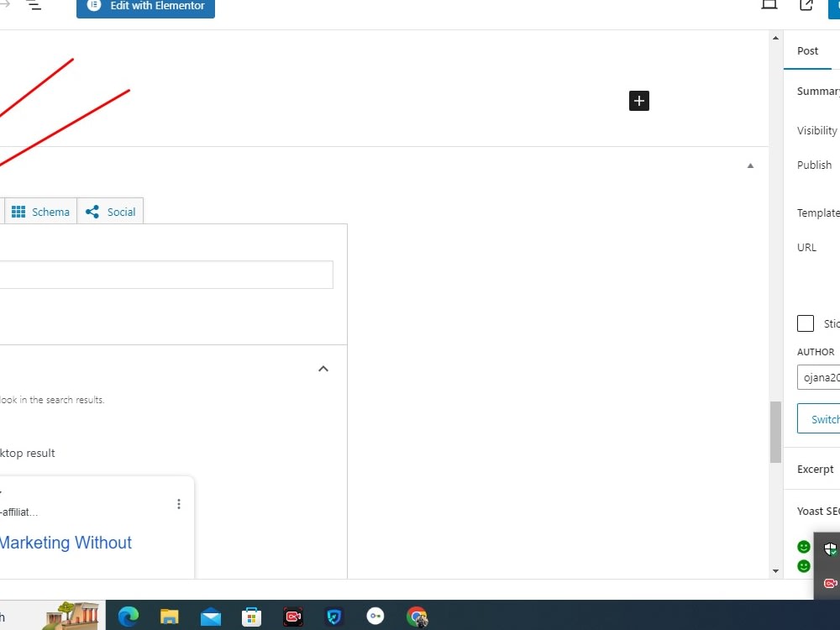The width and height of the screenshot is (840, 630).
Task: Expand the Excerpt panel
Action: point(815,470)
